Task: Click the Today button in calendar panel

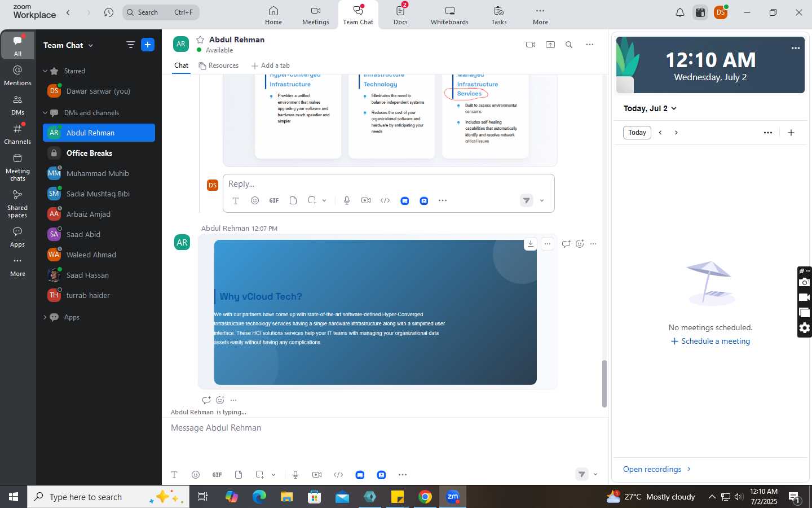Action: point(637,133)
